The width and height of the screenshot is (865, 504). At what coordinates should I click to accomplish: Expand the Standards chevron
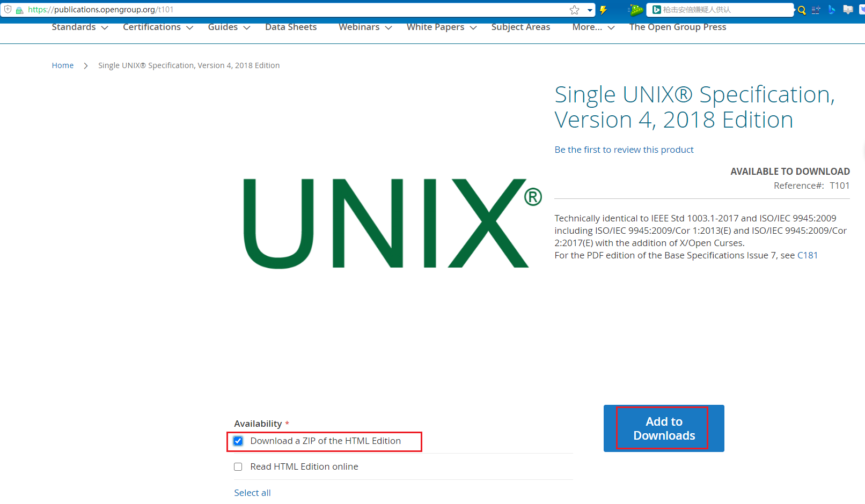pyautogui.click(x=105, y=28)
